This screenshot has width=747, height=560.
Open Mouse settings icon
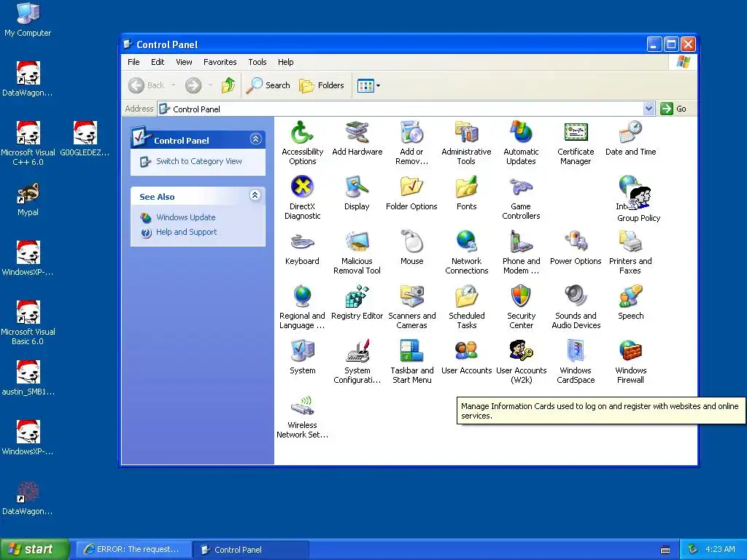(411, 241)
